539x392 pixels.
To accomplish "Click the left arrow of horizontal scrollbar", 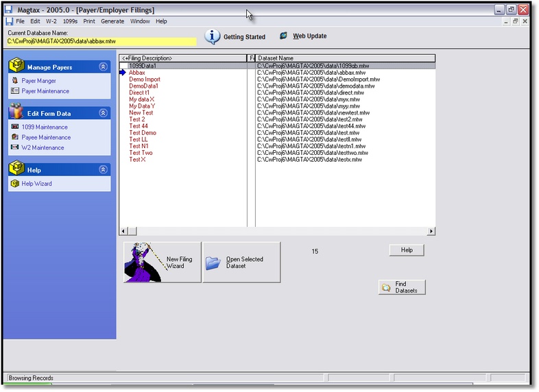I will 123,231.
